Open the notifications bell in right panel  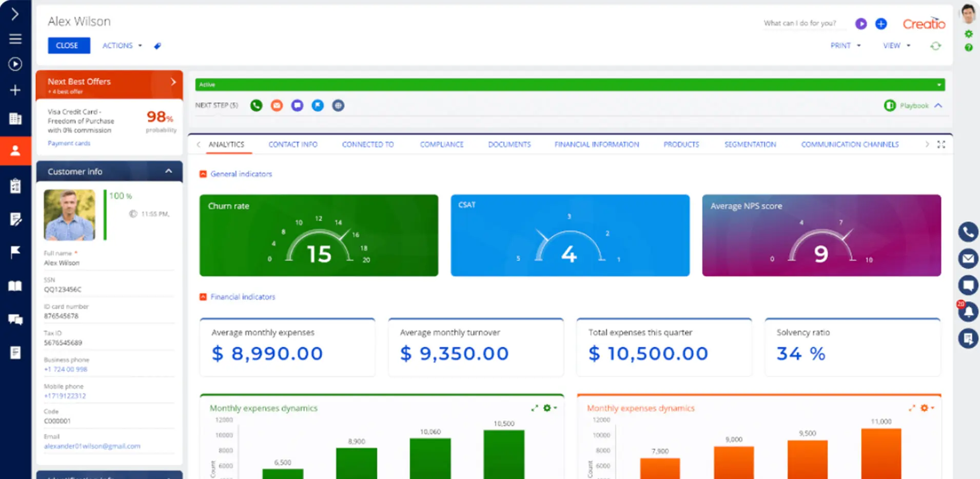click(968, 312)
